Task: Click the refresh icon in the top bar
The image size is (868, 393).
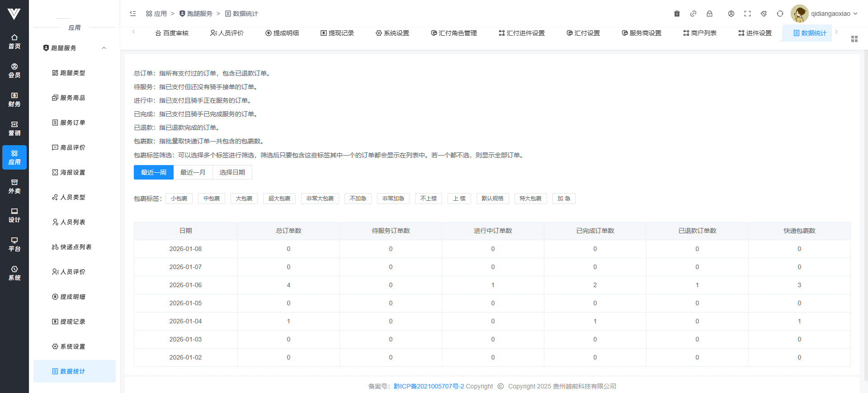Action: point(780,14)
